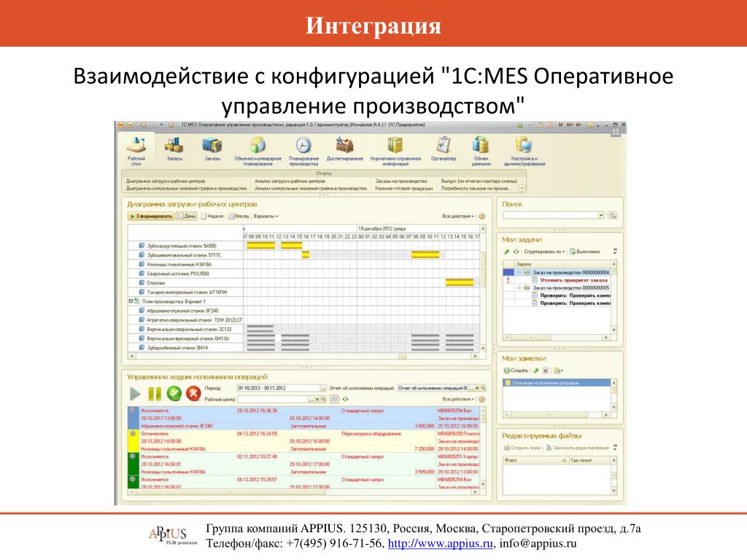Screen dimensions: 747x560
Task: Click the favorites star icon in title bar
Action: point(171,125)
